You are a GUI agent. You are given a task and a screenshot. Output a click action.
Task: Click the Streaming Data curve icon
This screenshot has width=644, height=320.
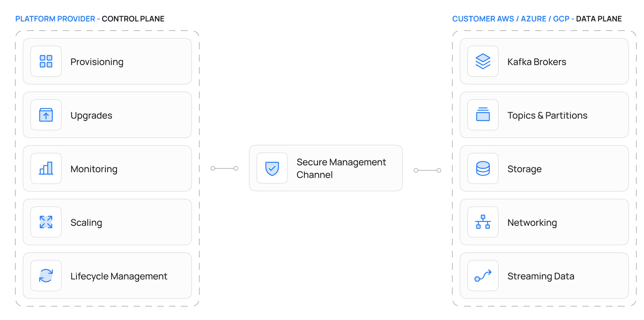click(483, 276)
